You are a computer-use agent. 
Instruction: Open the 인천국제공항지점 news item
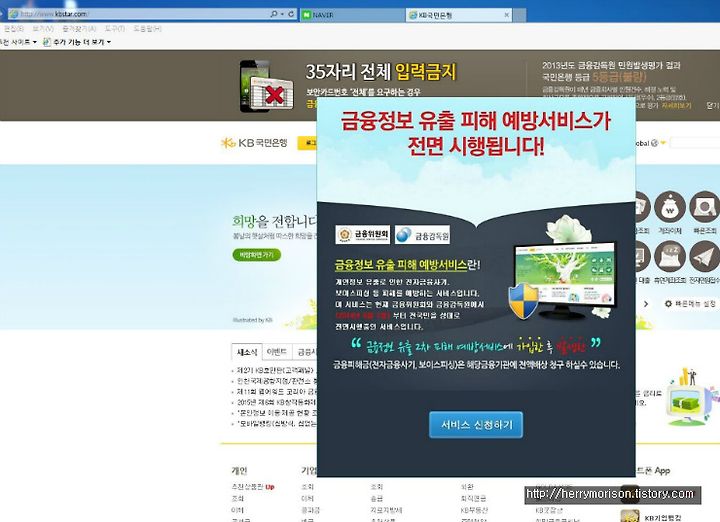[x=276, y=381]
